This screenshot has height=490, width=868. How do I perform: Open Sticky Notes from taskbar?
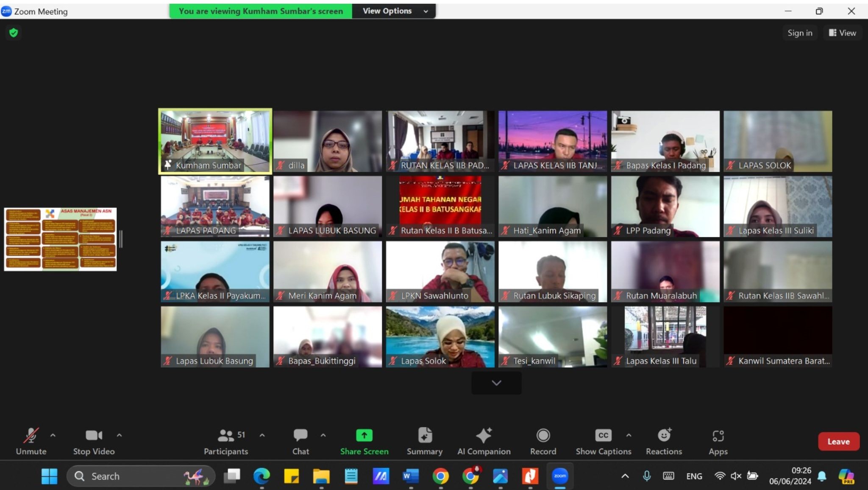292,476
